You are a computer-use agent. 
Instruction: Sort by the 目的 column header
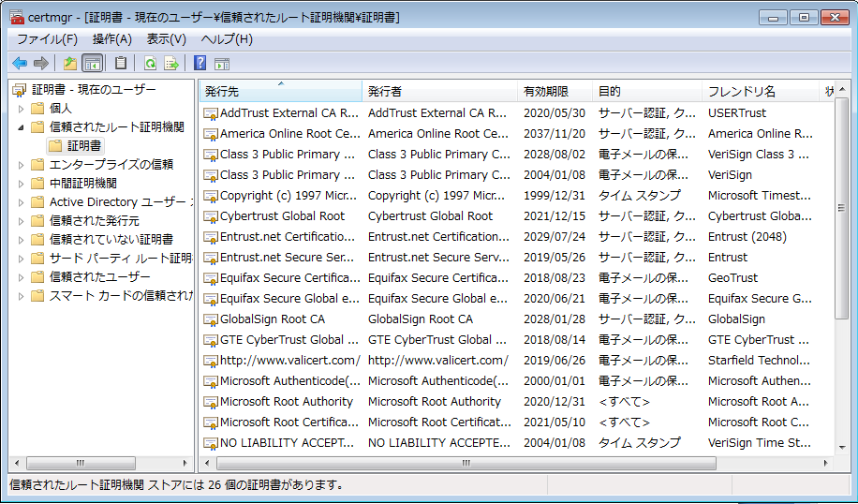click(x=647, y=92)
